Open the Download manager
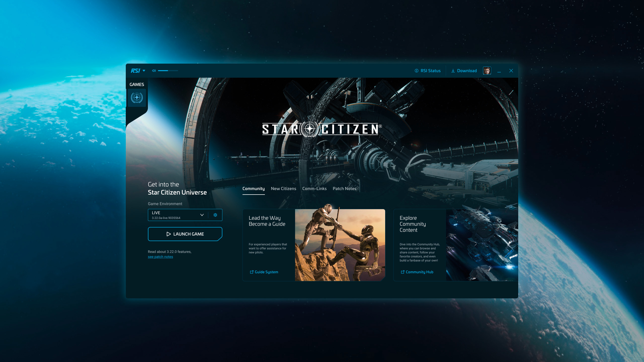Viewport: 644px width, 362px height. pyautogui.click(x=464, y=71)
